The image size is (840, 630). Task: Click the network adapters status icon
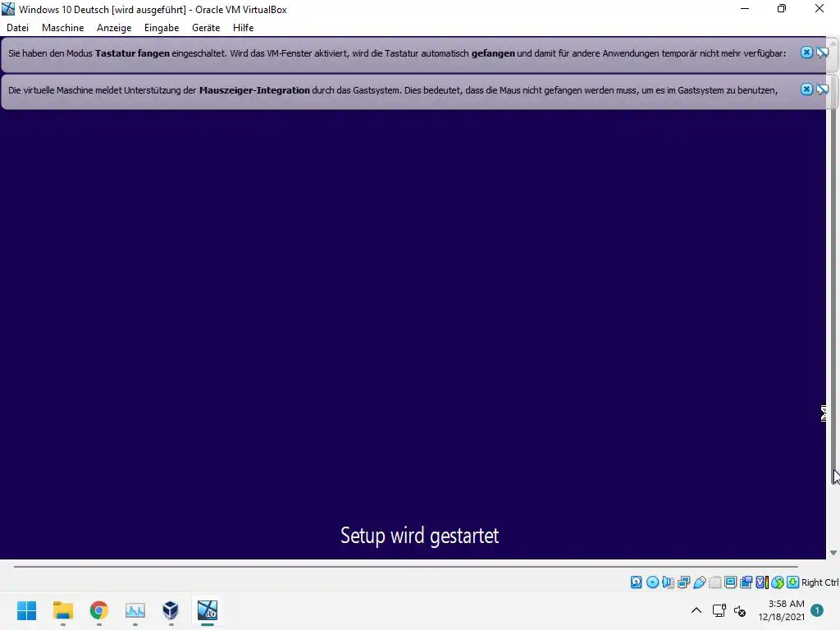pos(683,582)
